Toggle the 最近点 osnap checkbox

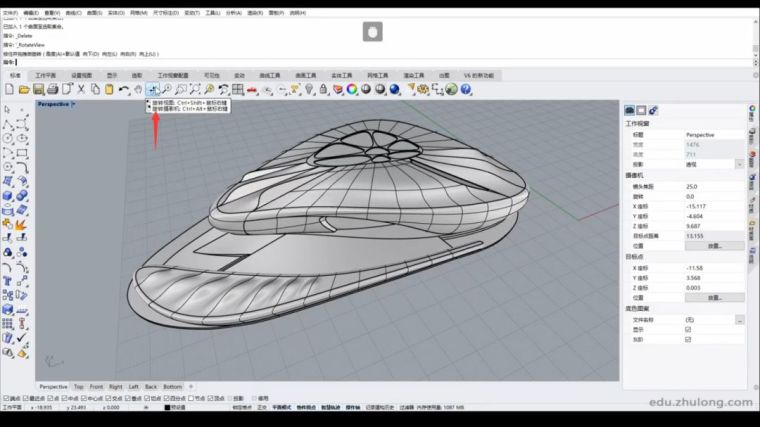click(27, 398)
